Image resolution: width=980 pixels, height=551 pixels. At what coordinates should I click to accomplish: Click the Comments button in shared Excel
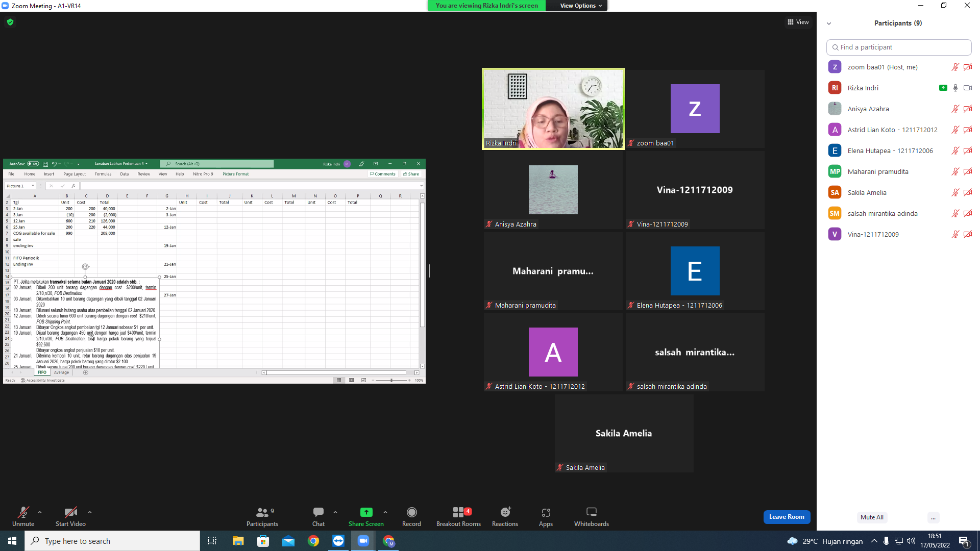383,174
